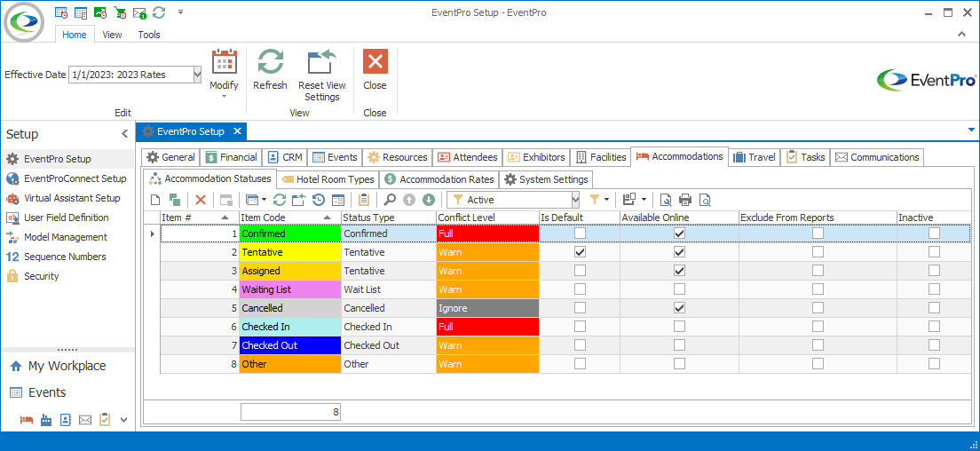
Task: Sort by the Status Type column header
Action: pos(389,218)
